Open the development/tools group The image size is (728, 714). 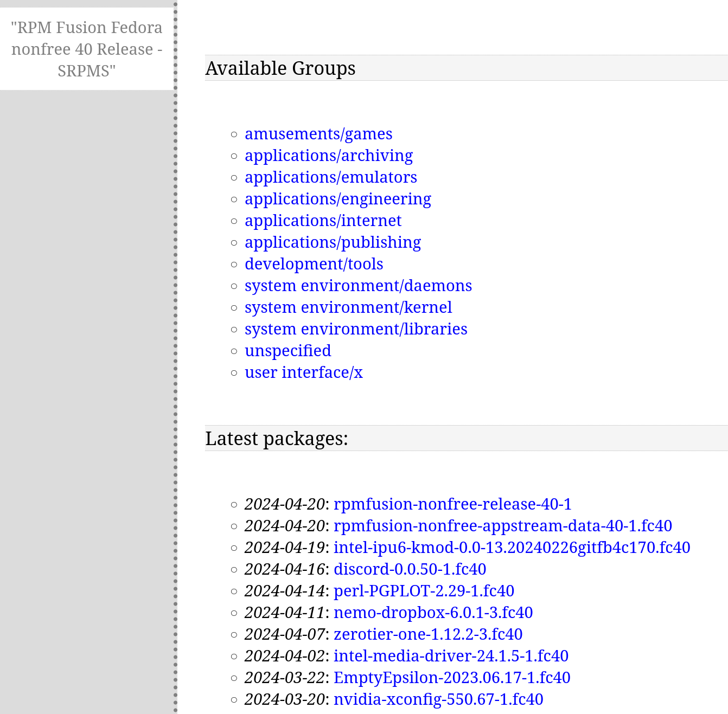314,264
